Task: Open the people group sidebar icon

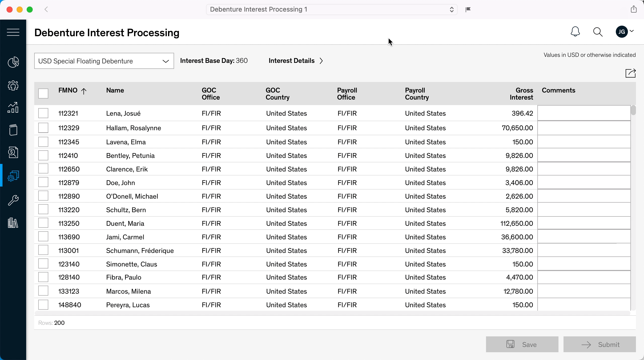Action: (x=13, y=85)
